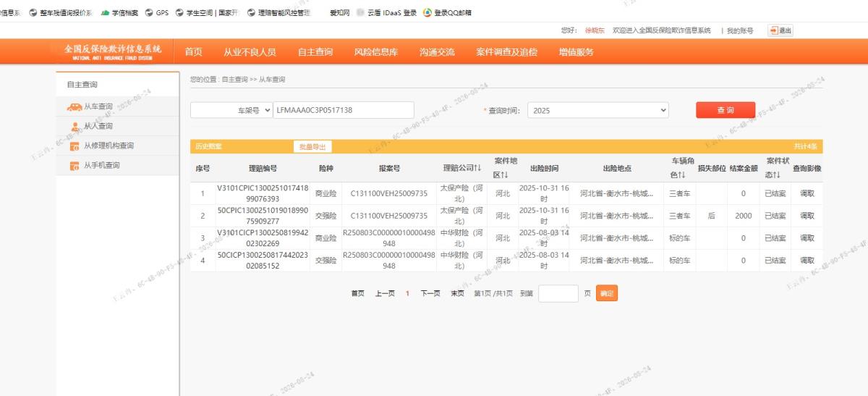Click the icon beside 从修理机构查询
Screen dimensions: 868x396
pos(75,146)
